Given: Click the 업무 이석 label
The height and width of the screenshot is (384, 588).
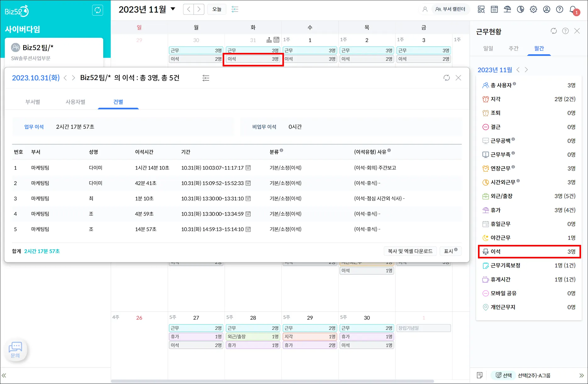Looking at the screenshot, I should pyautogui.click(x=34, y=127).
